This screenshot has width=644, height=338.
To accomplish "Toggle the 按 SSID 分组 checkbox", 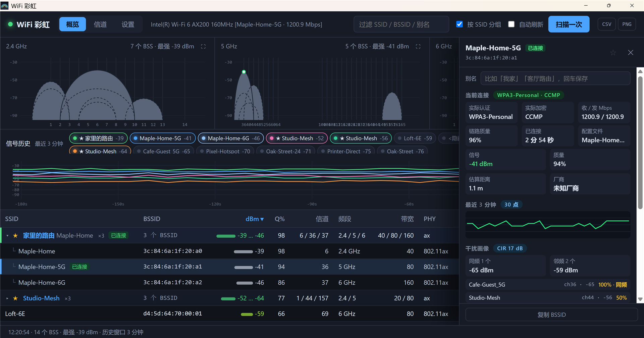I will pyautogui.click(x=460, y=24).
